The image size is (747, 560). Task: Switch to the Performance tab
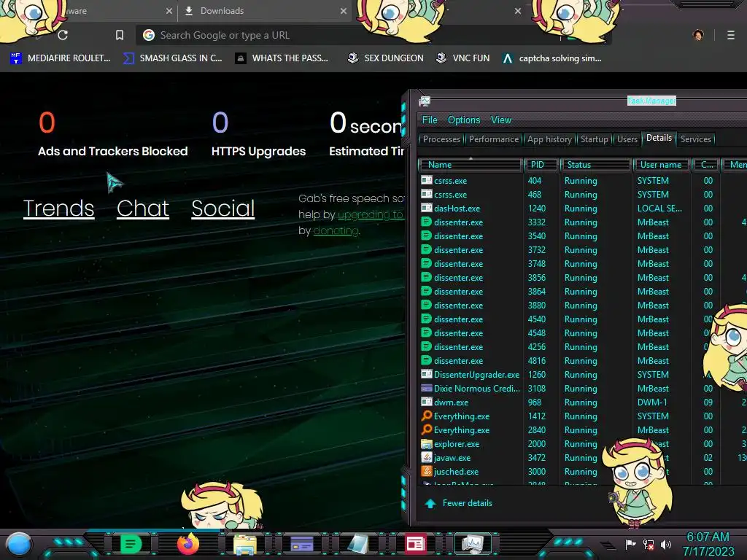coord(494,139)
